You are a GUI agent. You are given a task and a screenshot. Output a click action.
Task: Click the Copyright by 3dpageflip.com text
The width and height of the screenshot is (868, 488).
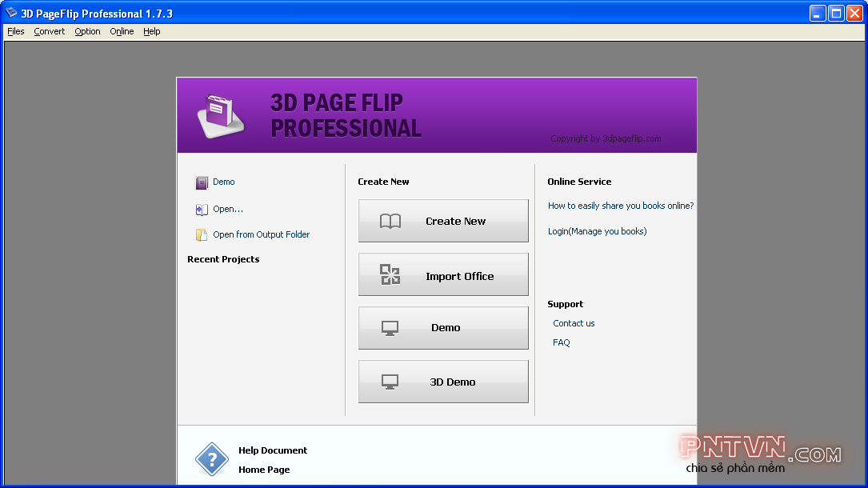click(606, 138)
